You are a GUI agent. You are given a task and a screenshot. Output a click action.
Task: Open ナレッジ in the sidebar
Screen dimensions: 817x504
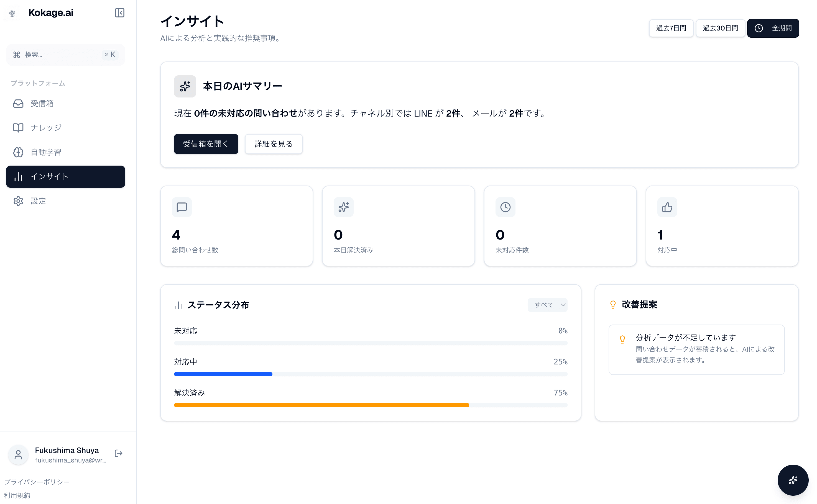[65, 128]
